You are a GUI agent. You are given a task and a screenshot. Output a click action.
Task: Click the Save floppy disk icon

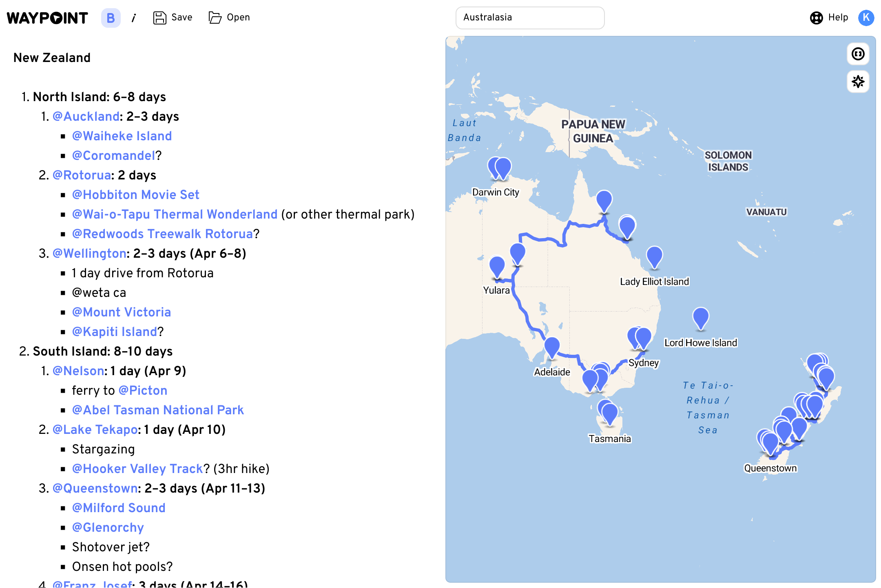tap(160, 17)
